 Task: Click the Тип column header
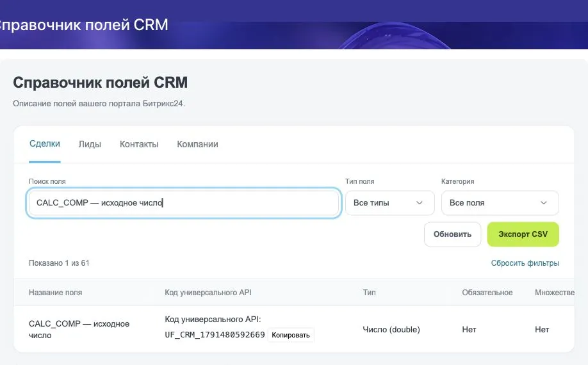[x=369, y=292]
